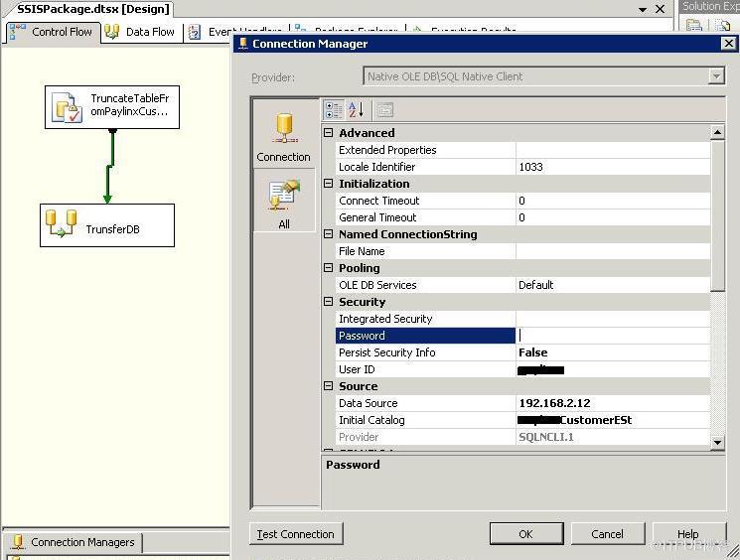The height and width of the screenshot is (560, 740).
Task: Select the All page icon in sidebar
Action: pyautogui.click(x=283, y=197)
